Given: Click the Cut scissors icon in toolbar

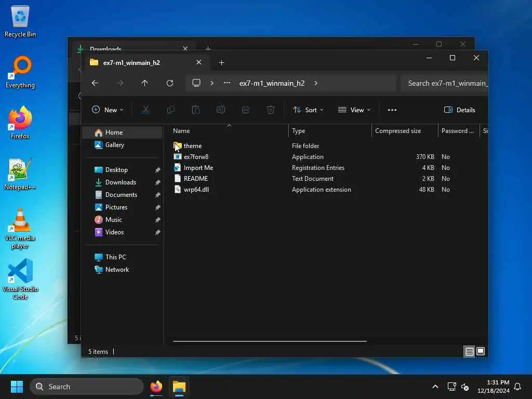Looking at the screenshot, I should click(145, 110).
